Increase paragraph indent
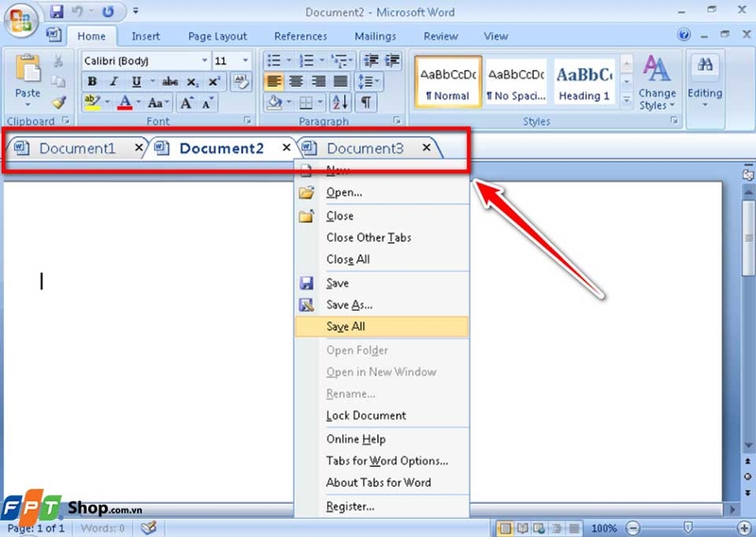Image resolution: width=756 pixels, height=537 pixels. (x=392, y=61)
